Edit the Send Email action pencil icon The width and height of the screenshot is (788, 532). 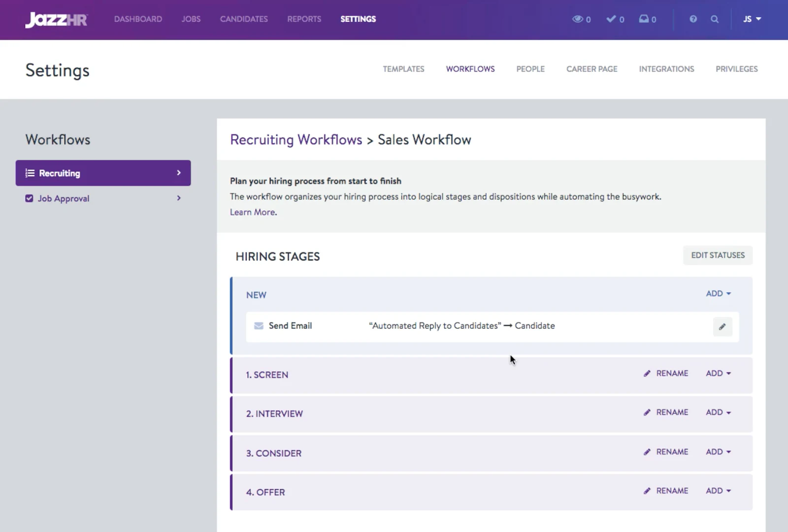tap(722, 327)
